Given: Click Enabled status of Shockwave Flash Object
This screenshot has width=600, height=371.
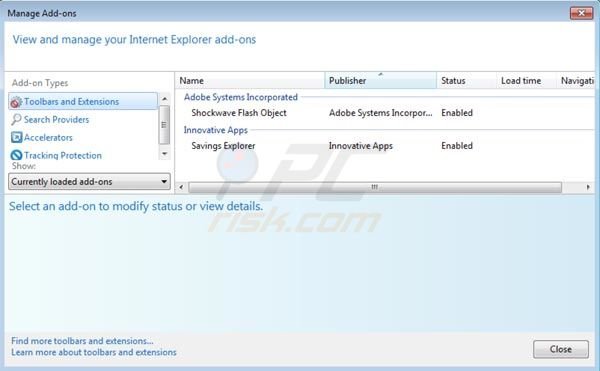Looking at the screenshot, I should pyautogui.click(x=457, y=113).
